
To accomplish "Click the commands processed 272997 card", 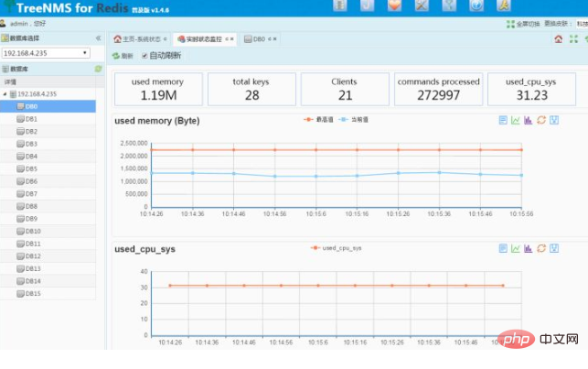I will (438, 90).
